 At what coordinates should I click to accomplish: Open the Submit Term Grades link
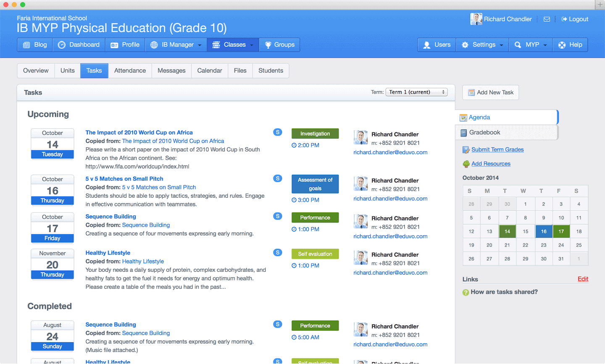497,149
